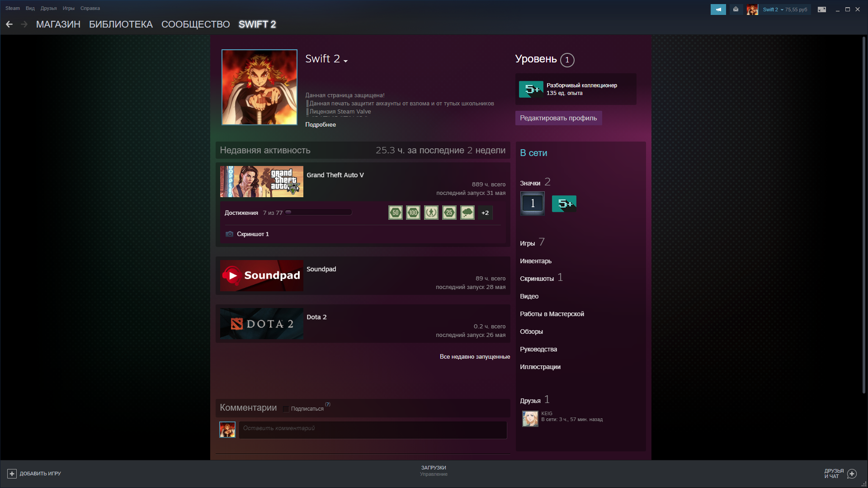Open the Dota 2 game thumbnail

262,323
